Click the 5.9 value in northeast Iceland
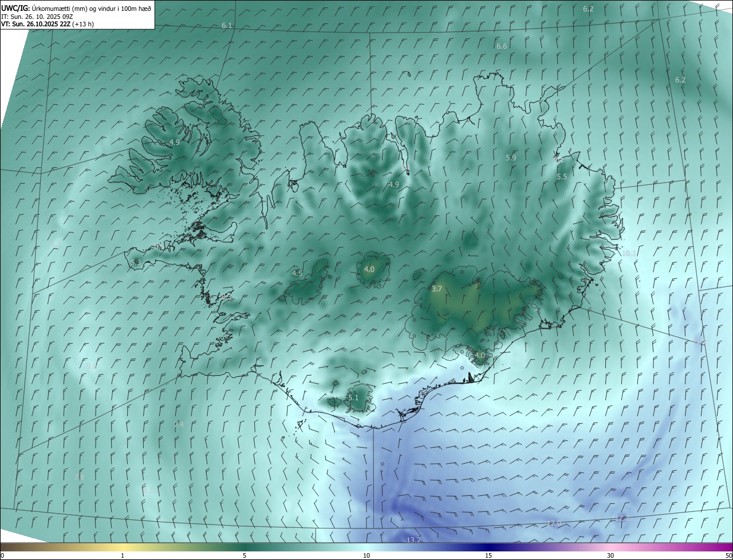The image size is (733, 560). coord(511,157)
